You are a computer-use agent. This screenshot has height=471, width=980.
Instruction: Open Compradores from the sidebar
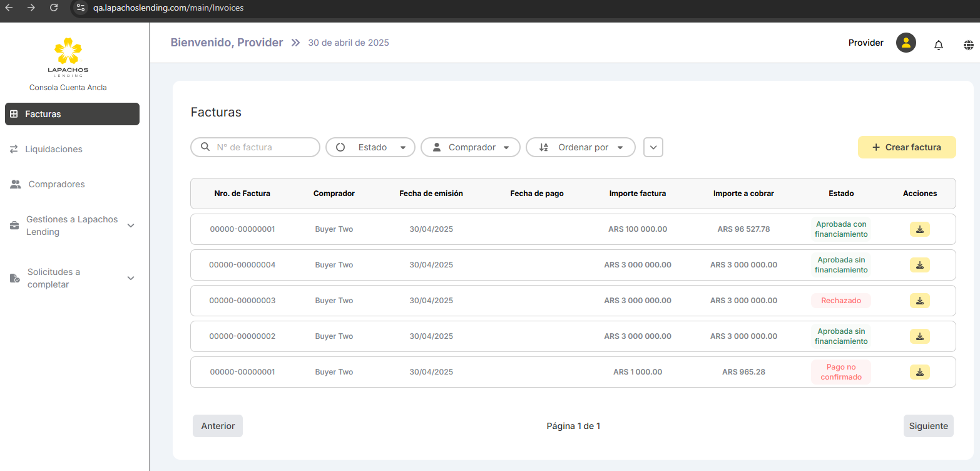pyautogui.click(x=56, y=184)
